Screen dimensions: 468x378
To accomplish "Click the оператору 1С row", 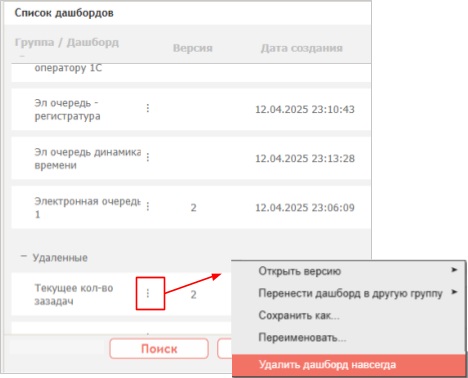I will [x=191, y=73].
